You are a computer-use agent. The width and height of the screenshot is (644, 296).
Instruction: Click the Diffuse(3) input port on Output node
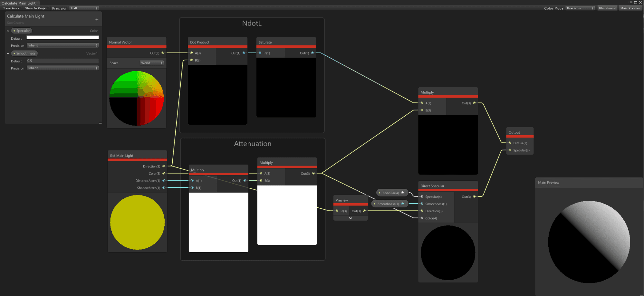510,143
